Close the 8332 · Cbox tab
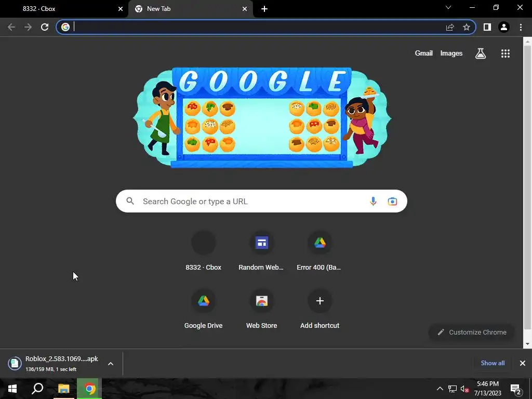This screenshot has width=532, height=399. [121, 9]
